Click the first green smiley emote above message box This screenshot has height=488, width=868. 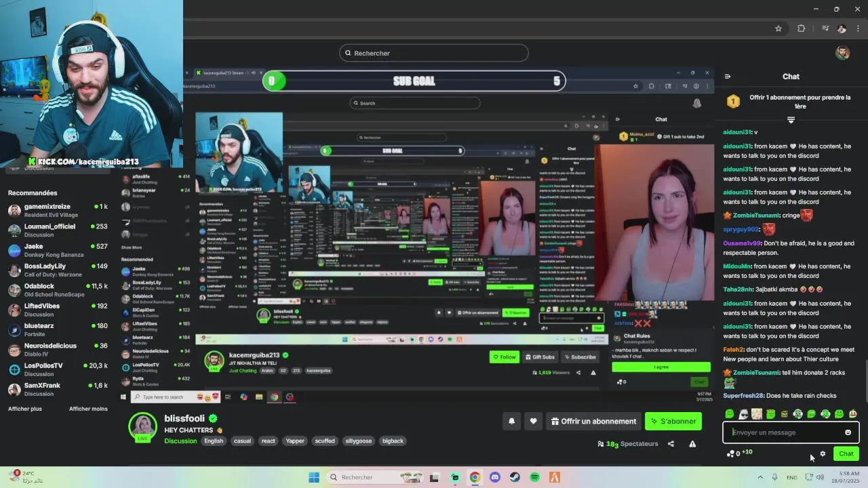click(730, 414)
